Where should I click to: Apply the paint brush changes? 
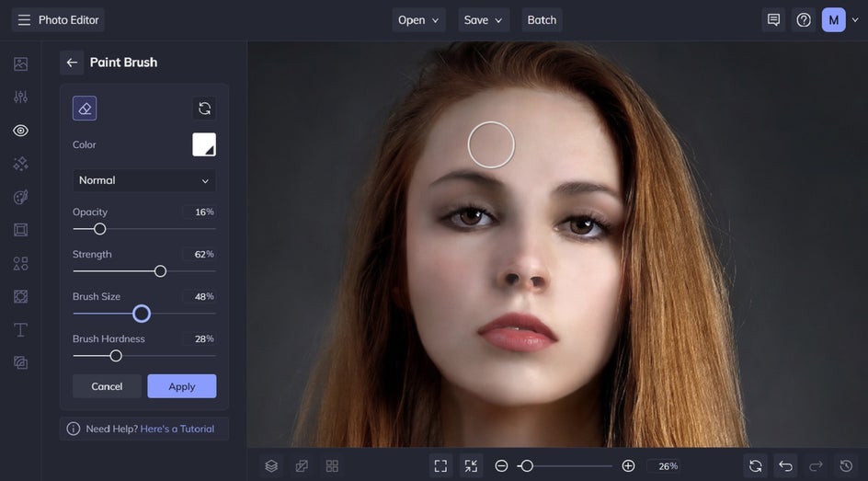pyautogui.click(x=181, y=386)
